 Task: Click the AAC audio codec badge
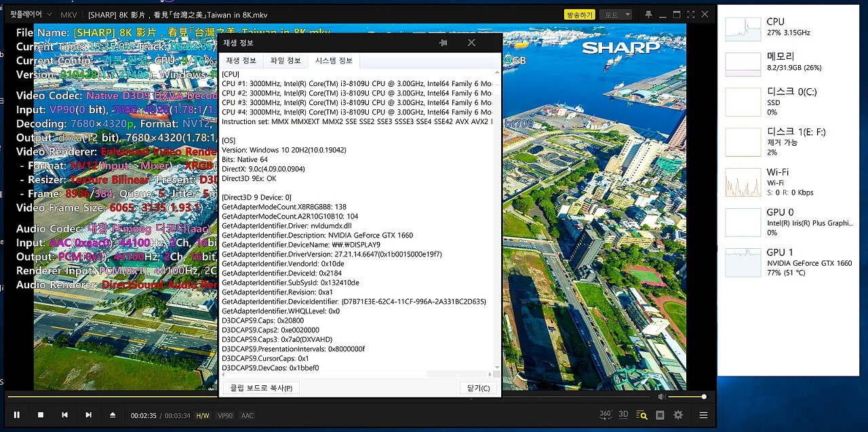coord(248,416)
